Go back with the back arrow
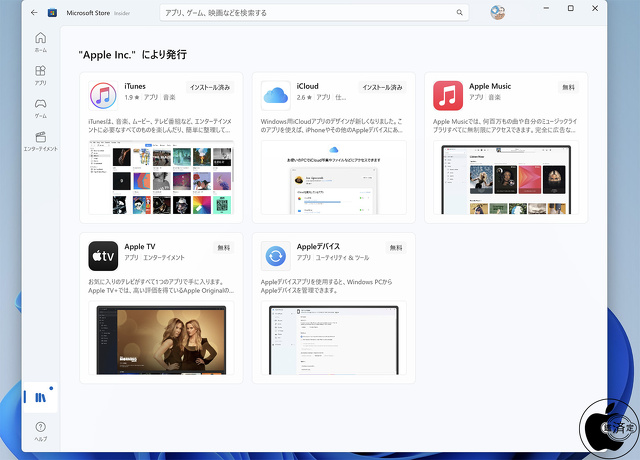 (34, 13)
